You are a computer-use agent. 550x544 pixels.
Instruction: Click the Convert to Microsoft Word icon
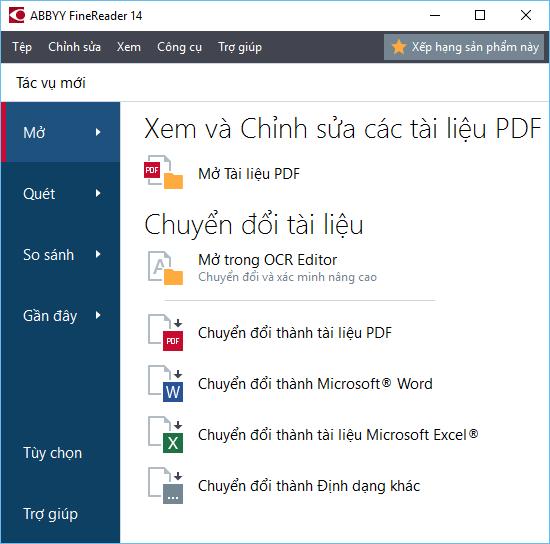point(165,383)
